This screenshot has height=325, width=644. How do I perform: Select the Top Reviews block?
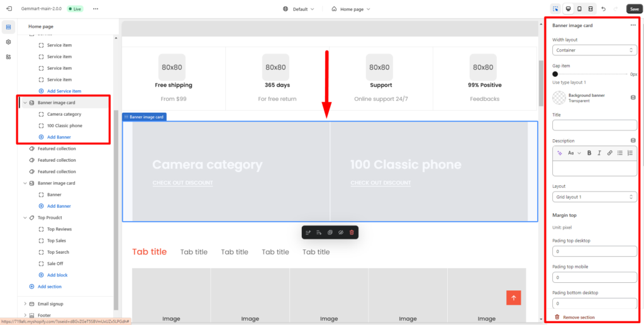pos(59,229)
